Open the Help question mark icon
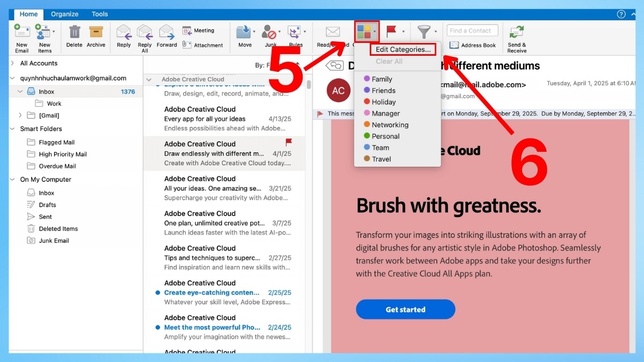 (x=621, y=14)
